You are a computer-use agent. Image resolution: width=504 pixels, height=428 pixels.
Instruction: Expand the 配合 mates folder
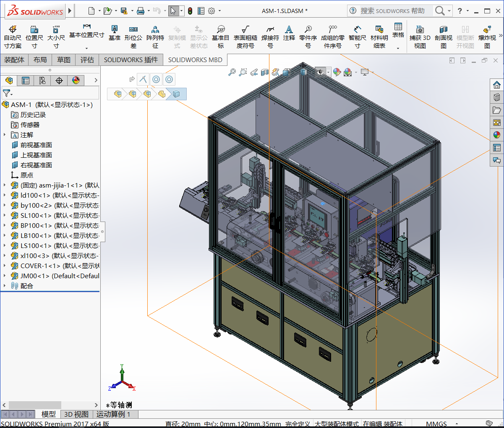pyautogui.click(x=5, y=286)
